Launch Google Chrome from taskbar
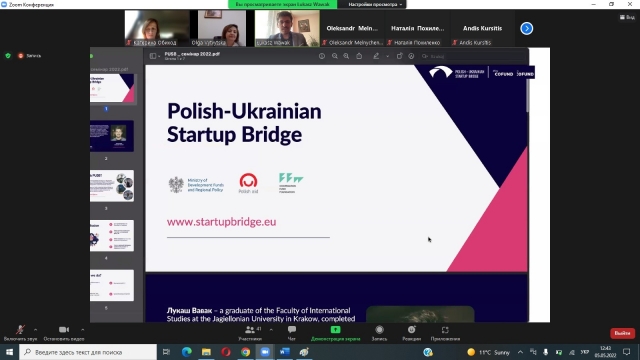Image resolution: width=640 pixels, height=360 pixels. (245, 352)
